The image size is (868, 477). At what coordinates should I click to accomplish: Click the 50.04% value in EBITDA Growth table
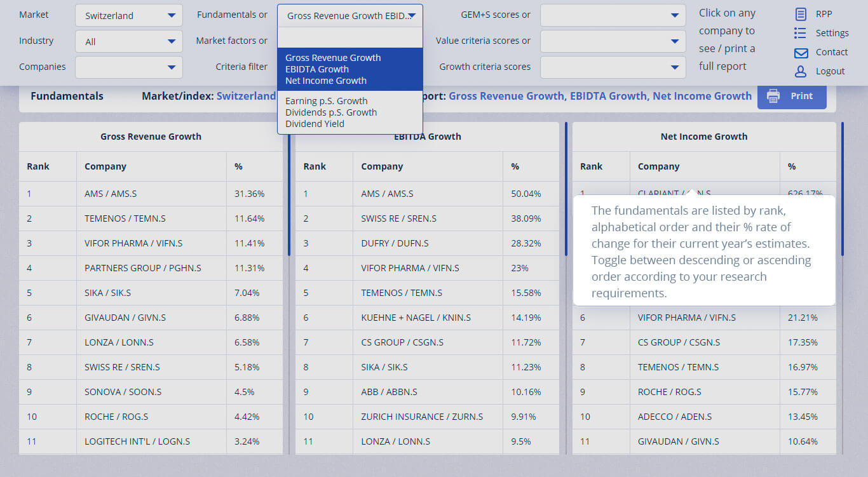click(x=526, y=194)
